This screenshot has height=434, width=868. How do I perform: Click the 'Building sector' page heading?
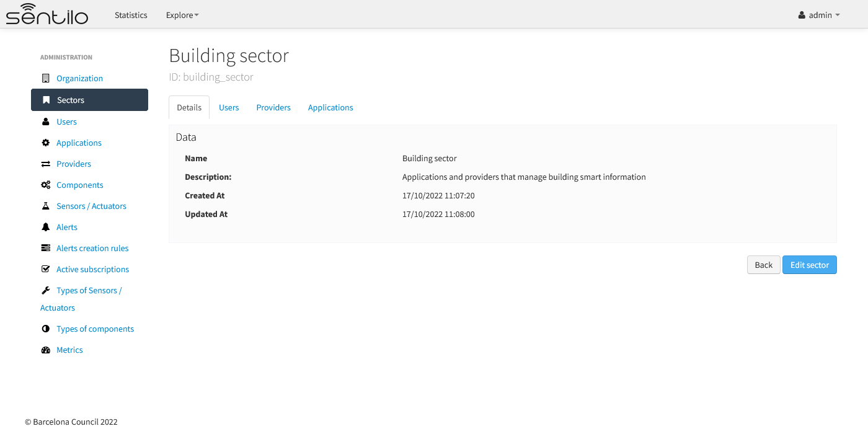point(229,55)
